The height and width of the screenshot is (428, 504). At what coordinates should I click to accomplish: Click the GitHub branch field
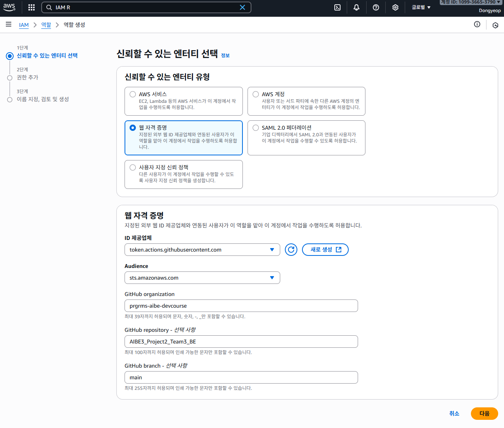(241, 377)
